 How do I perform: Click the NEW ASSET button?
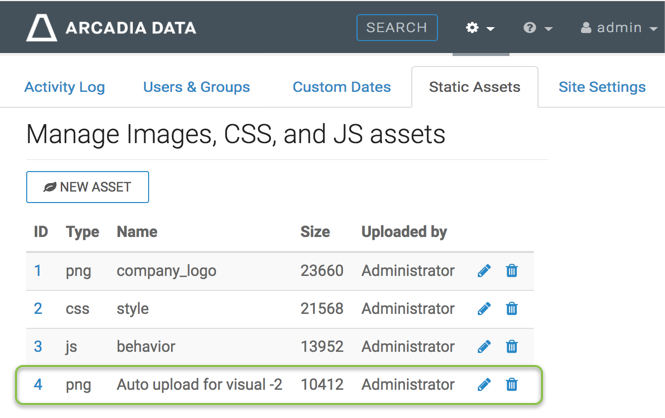click(87, 187)
